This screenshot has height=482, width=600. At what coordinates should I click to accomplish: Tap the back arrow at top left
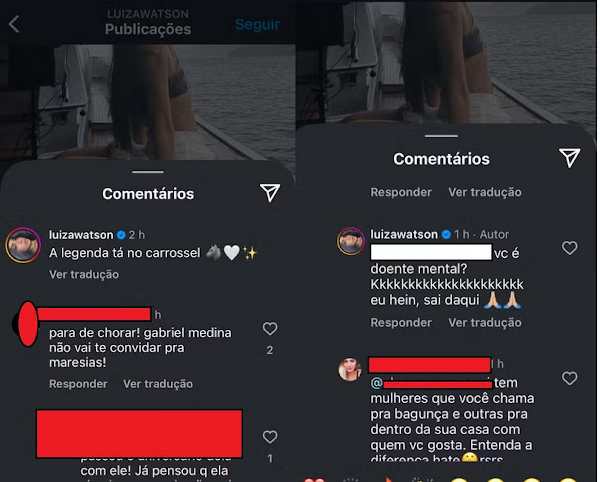[14, 24]
